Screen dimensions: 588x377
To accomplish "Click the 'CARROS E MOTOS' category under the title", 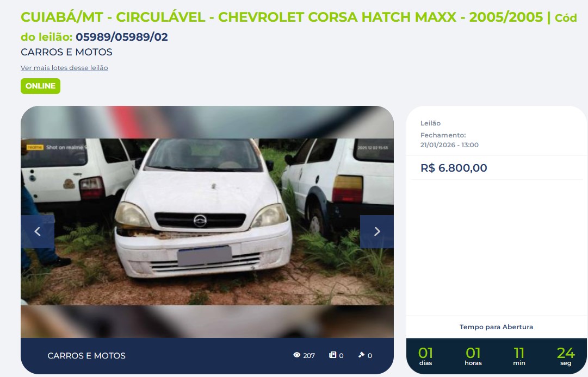I will [66, 52].
